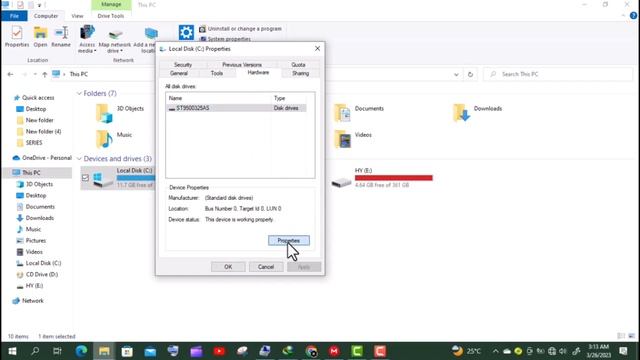Open the Windows Start menu
This screenshot has height=360, width=640.
tap(12, 351)
